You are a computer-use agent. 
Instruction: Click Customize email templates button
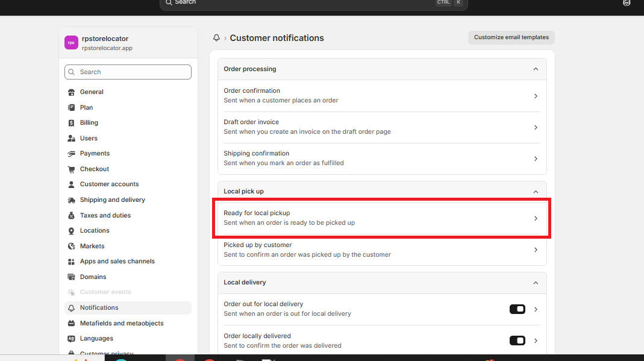[511, 37]
